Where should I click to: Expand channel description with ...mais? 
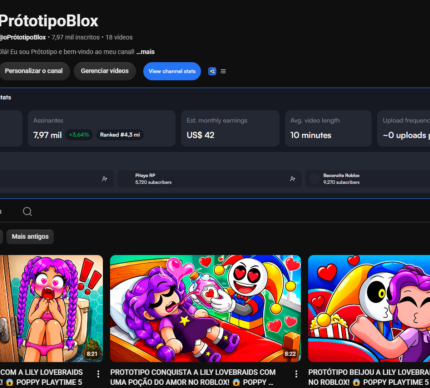pyautogui.click(x=146, y=52)
